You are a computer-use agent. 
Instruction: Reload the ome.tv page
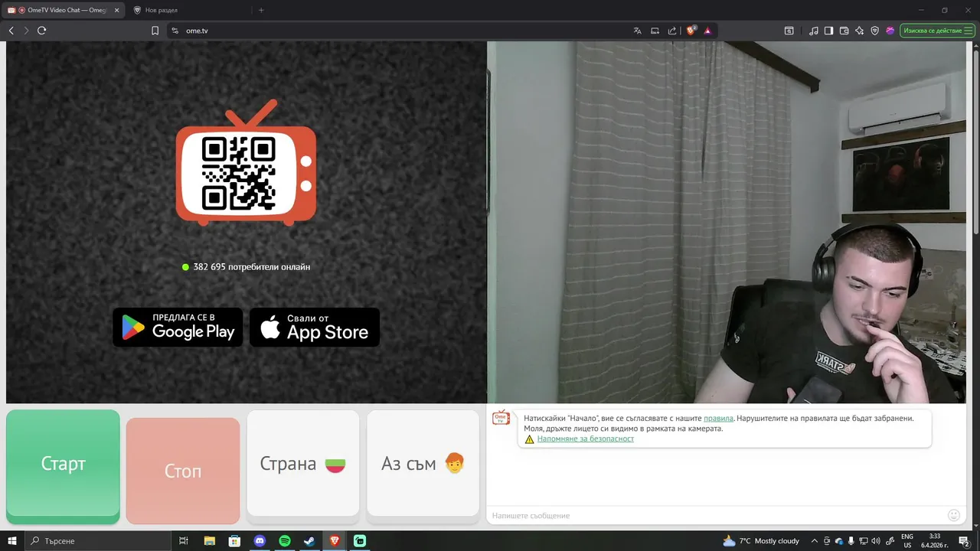click(41, 31)
